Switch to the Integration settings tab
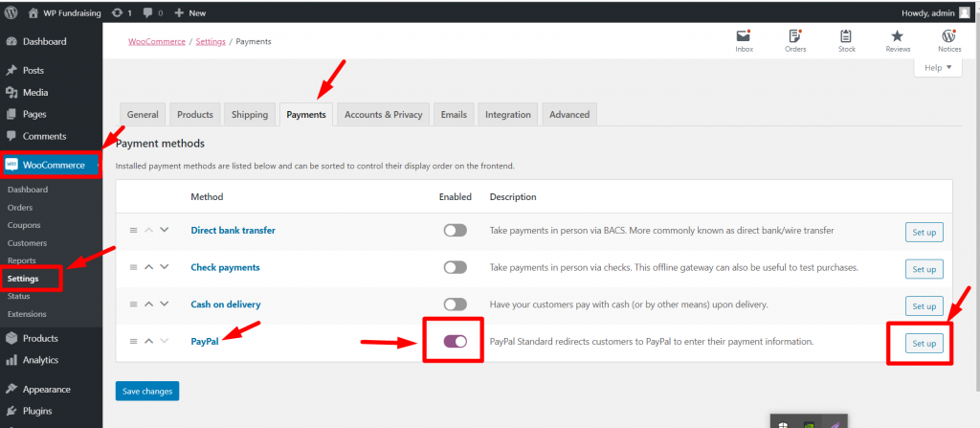Screen dimensions: 980x428 (x=507, y=115)
